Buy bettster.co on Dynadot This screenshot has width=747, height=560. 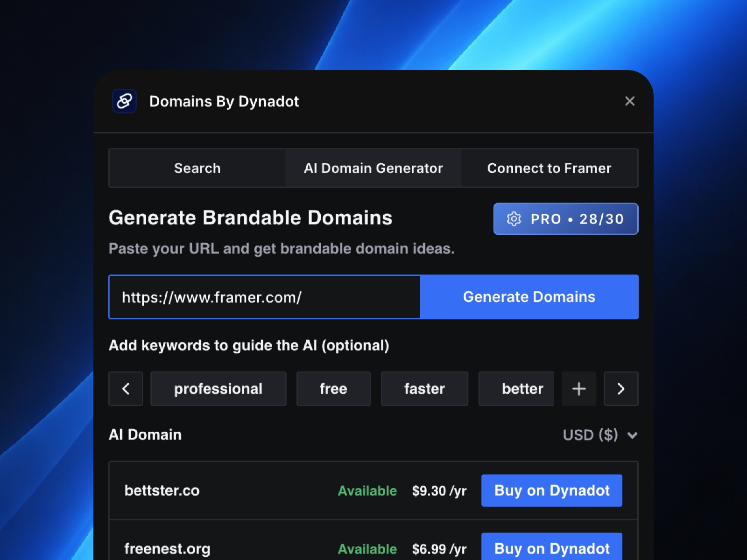(551, 490)
